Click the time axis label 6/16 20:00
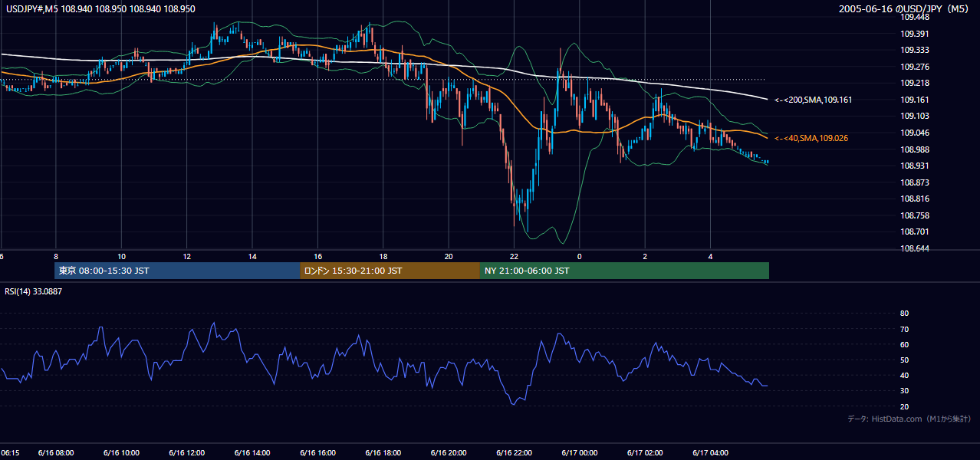 449,453
